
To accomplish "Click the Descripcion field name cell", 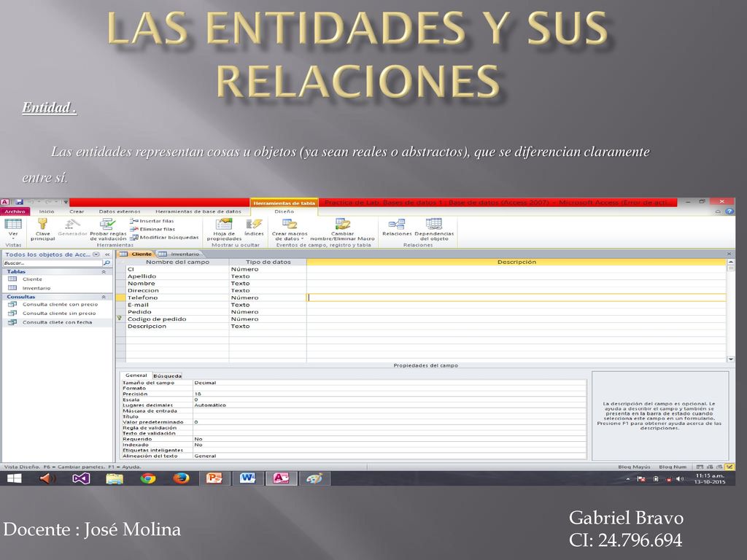I will [177, 326].
